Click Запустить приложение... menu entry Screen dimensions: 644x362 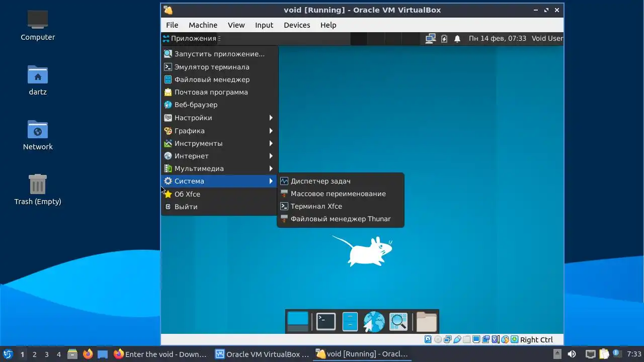[219, 54]
